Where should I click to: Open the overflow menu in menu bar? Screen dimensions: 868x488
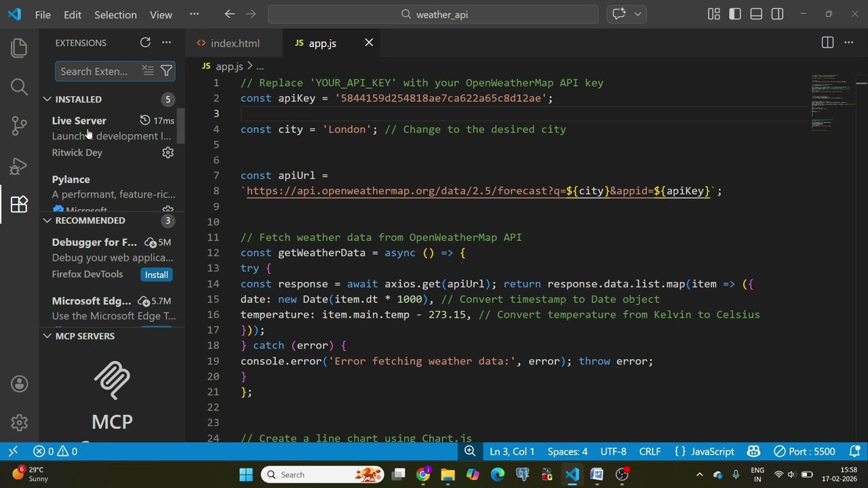194,14
